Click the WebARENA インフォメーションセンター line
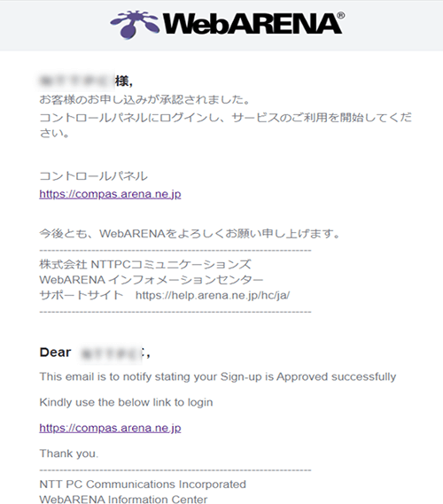 (x=152, y=280)
